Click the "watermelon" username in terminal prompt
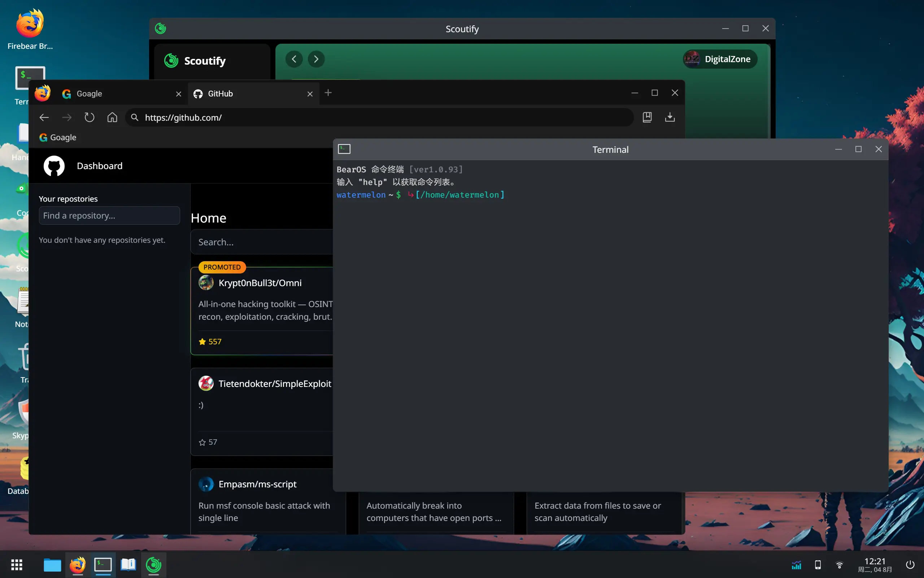 pyautogui.click(x=361, y=195)
